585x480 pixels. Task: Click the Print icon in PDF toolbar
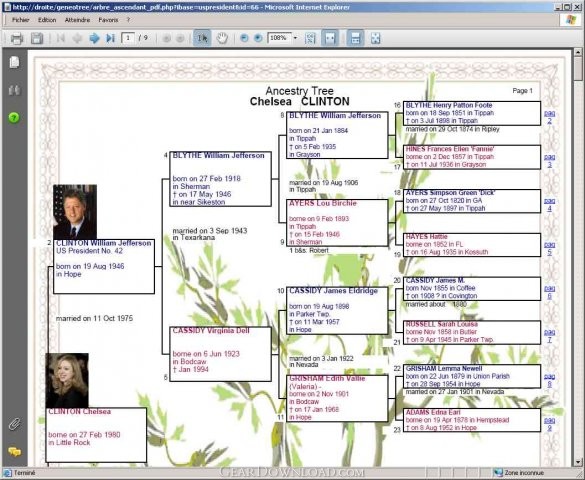[17, 38]
